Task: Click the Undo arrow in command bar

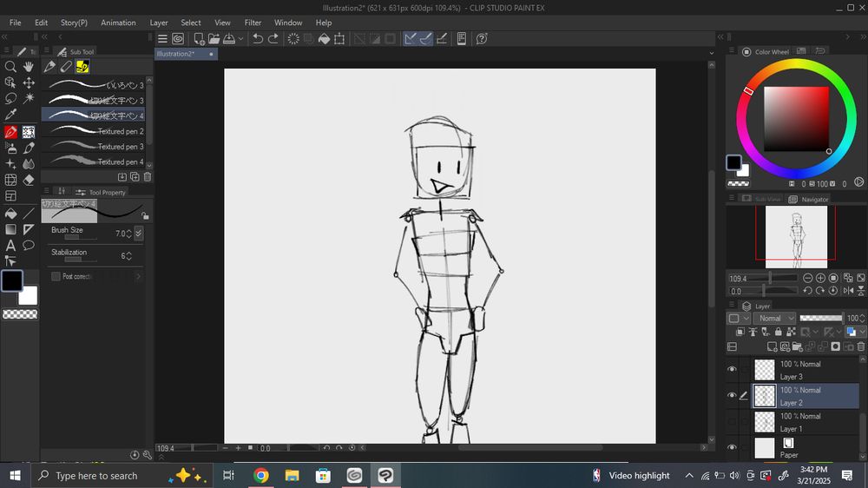Action: [x=258, y=38]
